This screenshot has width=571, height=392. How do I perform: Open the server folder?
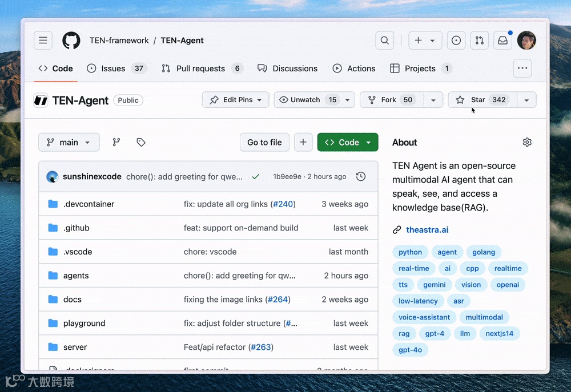75,347
